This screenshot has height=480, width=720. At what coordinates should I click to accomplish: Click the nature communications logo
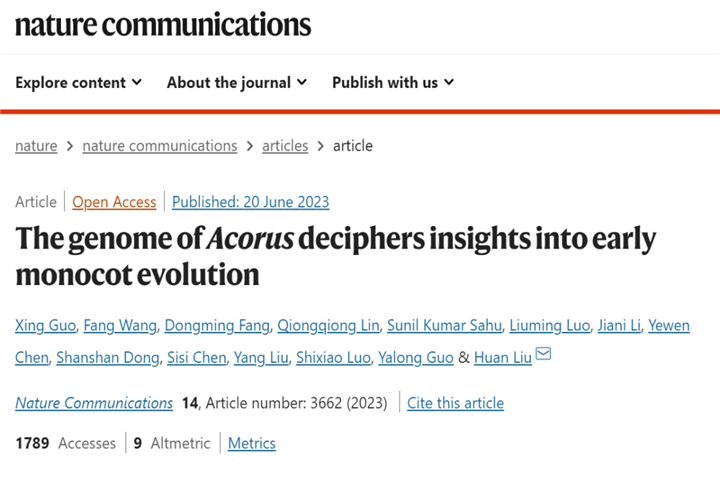point(163,24)
